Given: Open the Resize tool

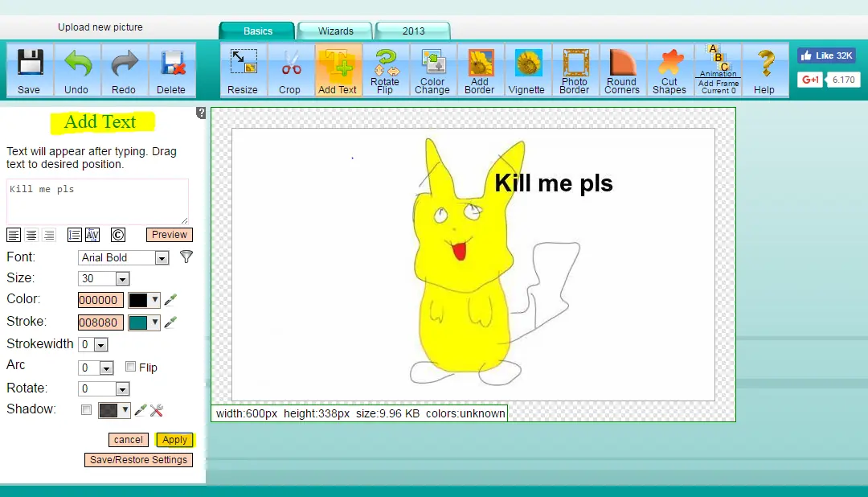Looking at the screenshot, I should coord(243,70).
